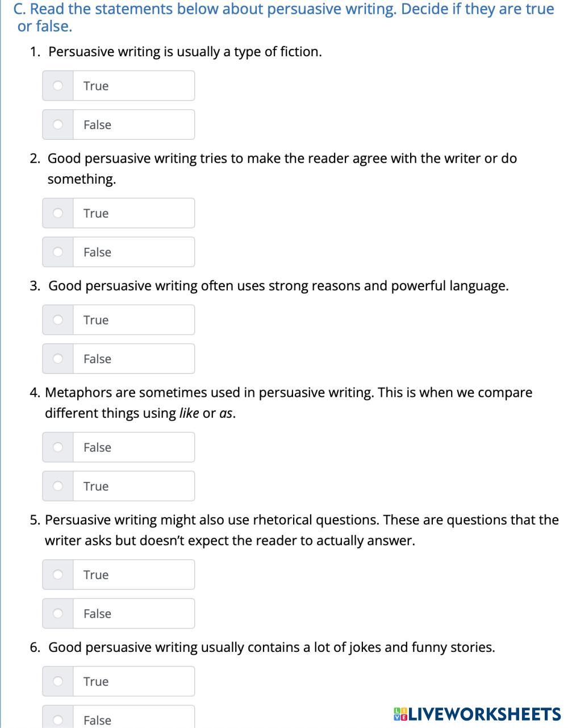Click question 6 statement about jokes
This screenshot has width=568, height=728.
click(272, 647)
